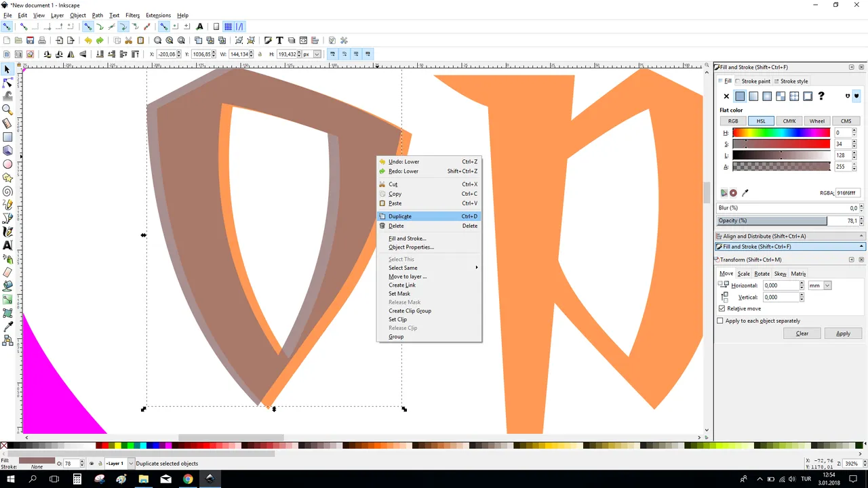The image size is (868, 488).
Task: Click the Apply transform button
Action: click(843, 333)
